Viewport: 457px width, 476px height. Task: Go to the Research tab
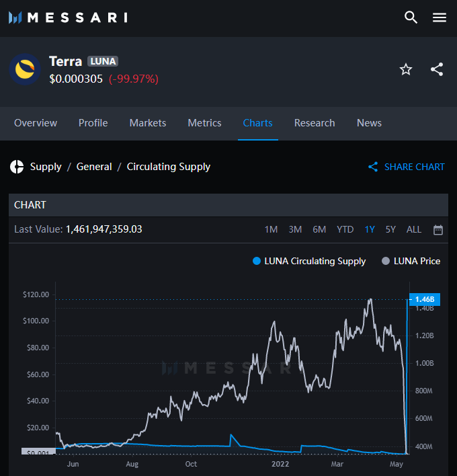(x=315, y=123)
